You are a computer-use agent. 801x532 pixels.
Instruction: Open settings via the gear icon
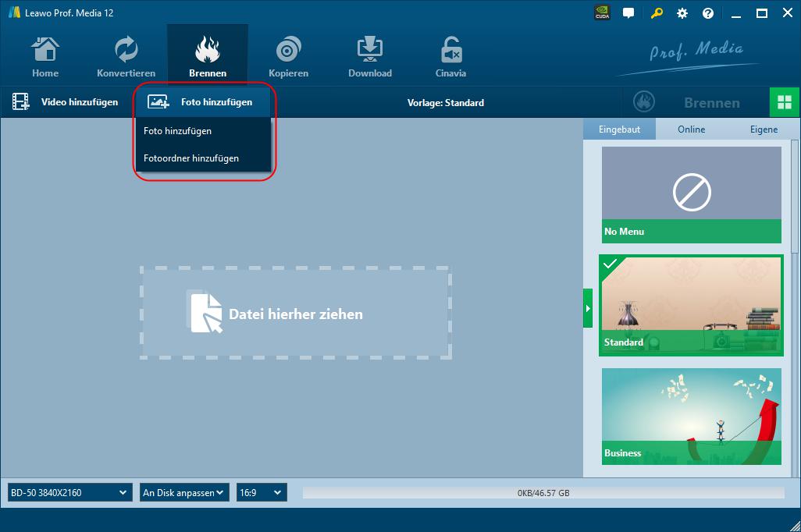(x=682, y=13)
